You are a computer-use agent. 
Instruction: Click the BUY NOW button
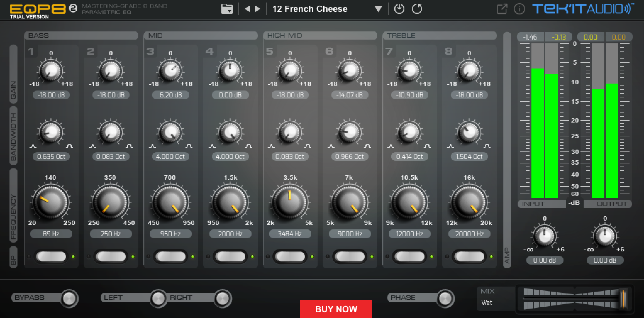tap(336, 309)
